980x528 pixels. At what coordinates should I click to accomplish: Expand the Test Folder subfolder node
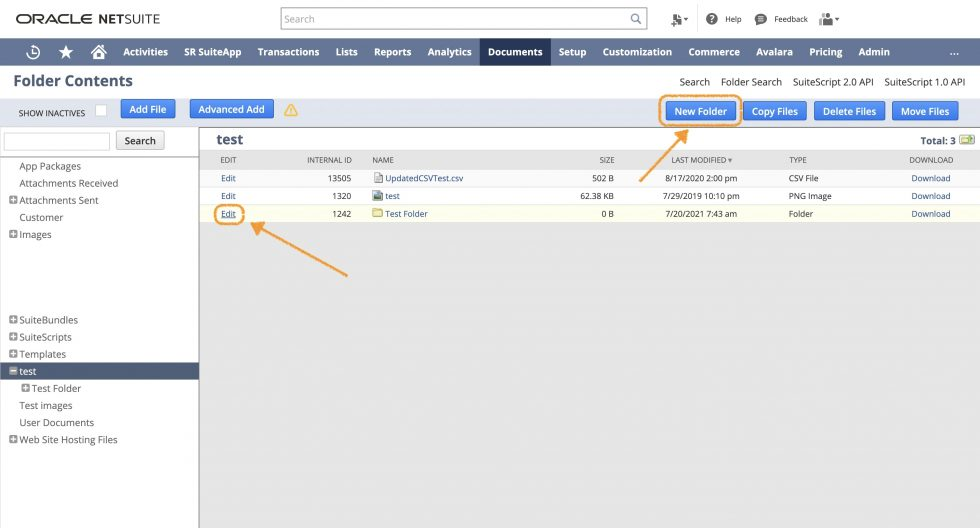tap(26, 388)
